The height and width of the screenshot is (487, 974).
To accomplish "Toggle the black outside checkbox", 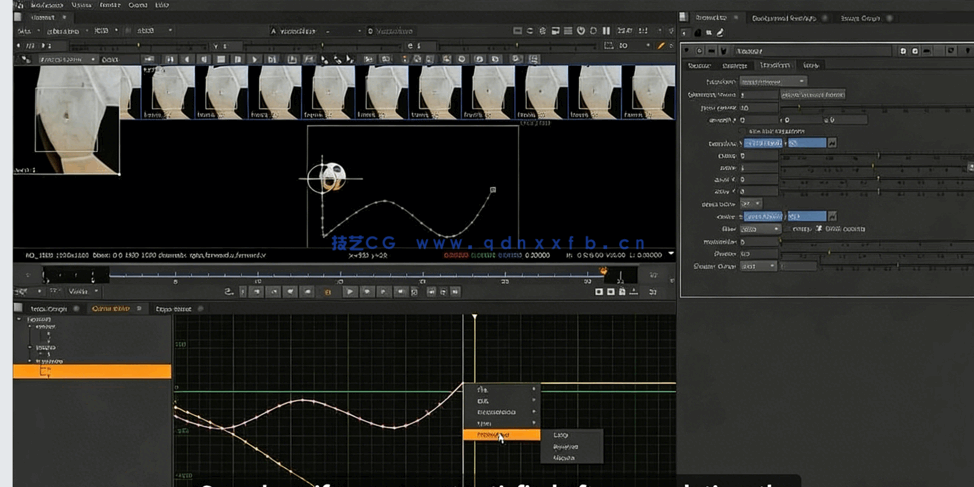I will [820, 229].
